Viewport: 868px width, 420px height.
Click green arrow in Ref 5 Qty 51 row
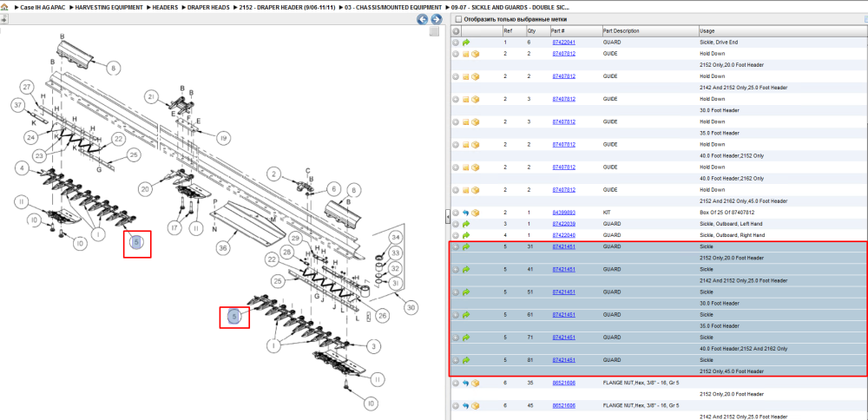(465, 292)
